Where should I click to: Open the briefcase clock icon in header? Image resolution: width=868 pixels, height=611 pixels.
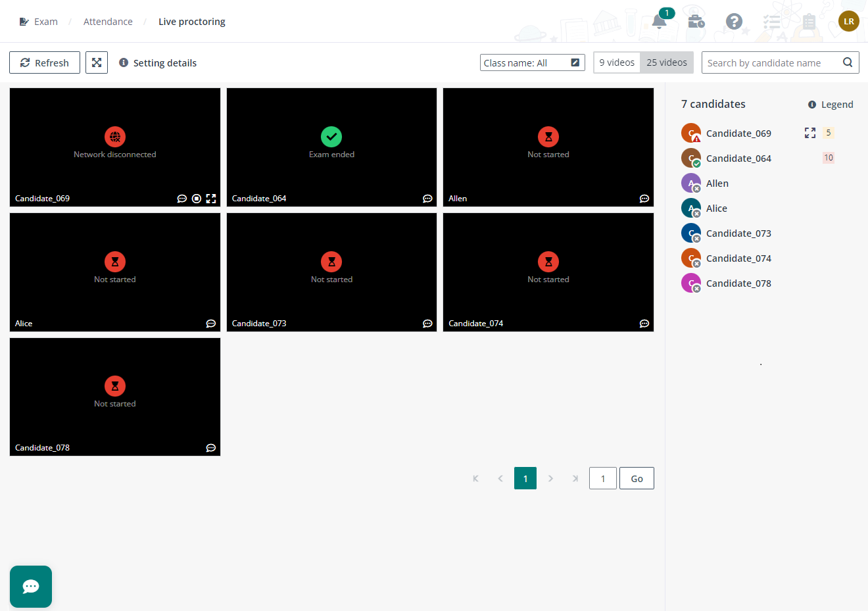click(x=696, y=22)
